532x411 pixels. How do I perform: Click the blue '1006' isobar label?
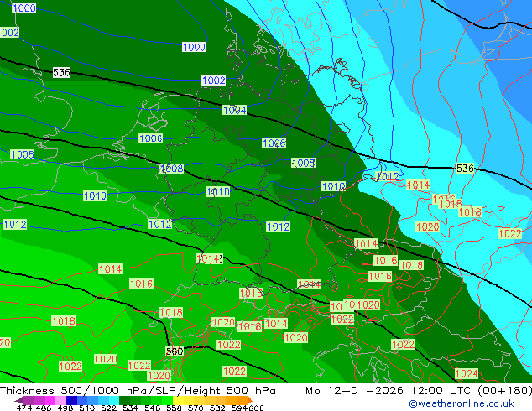coord(151,138)
